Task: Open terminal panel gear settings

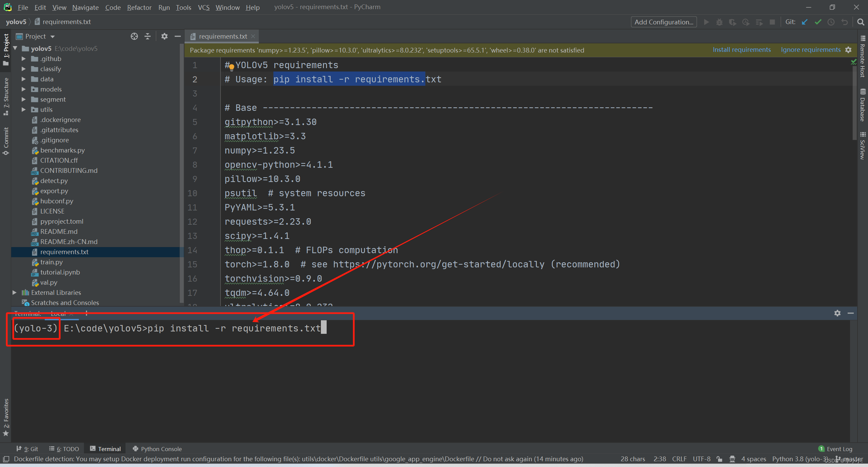Action: (x=837, y=313)
